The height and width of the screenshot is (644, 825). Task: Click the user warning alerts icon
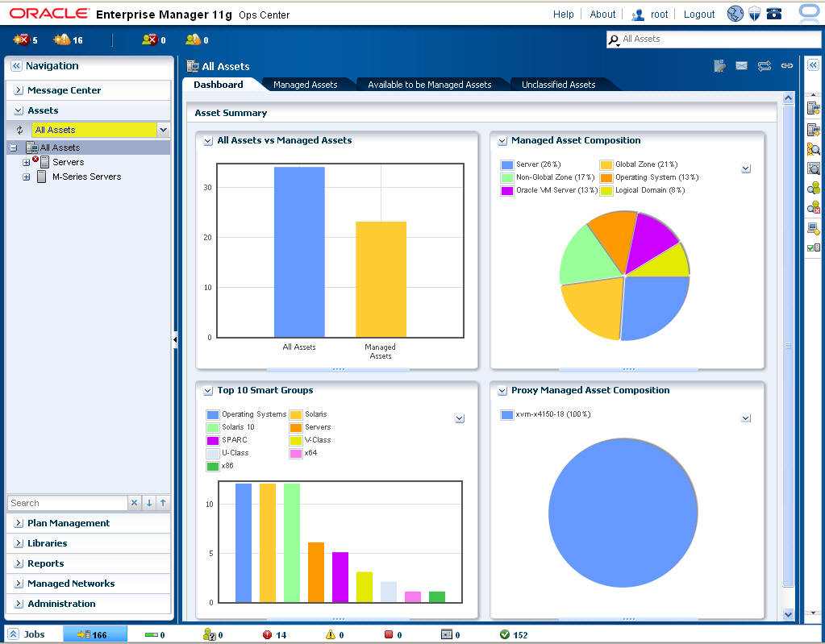(x=193, y=39)
